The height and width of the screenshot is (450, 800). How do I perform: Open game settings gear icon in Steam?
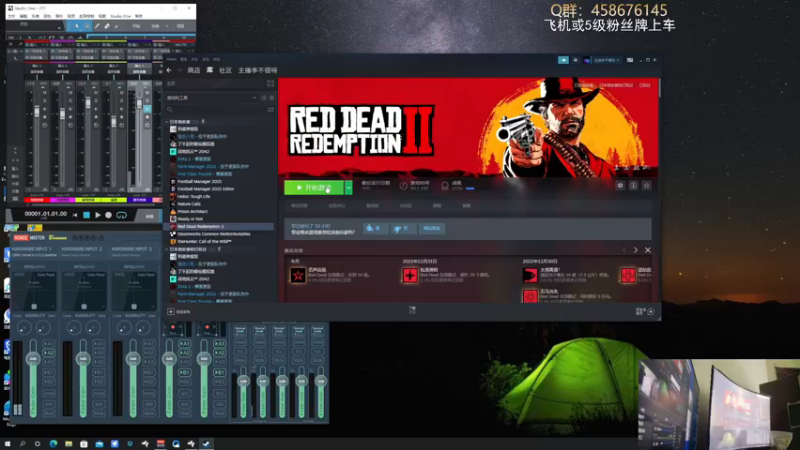[620, 186]
